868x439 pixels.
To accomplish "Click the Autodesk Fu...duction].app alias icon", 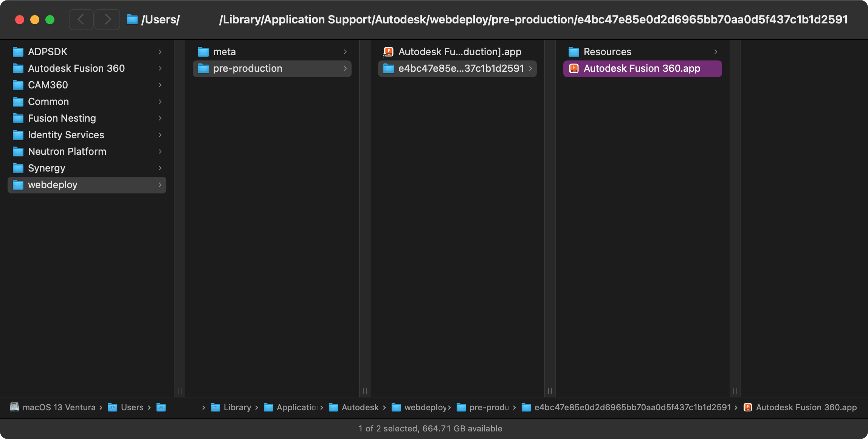I will (388, 52).
